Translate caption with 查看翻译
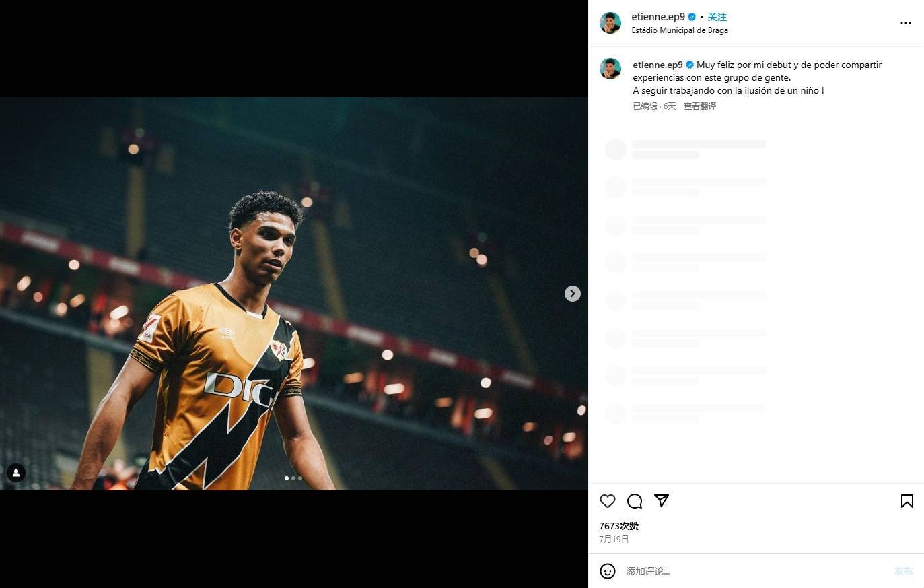 (x=700, y=106)
